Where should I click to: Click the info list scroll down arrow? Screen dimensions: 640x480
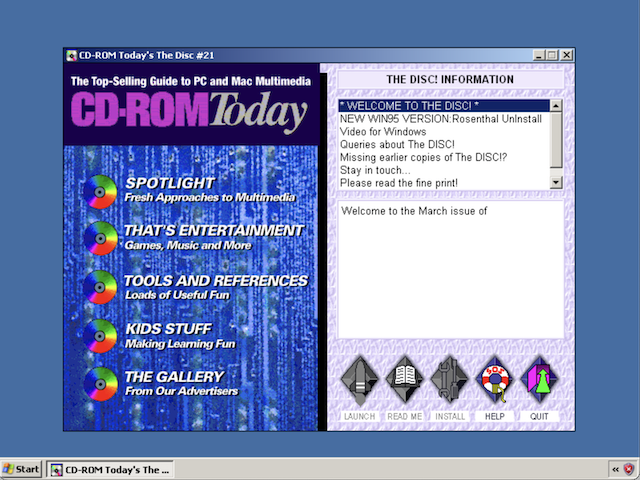point(556,182)
